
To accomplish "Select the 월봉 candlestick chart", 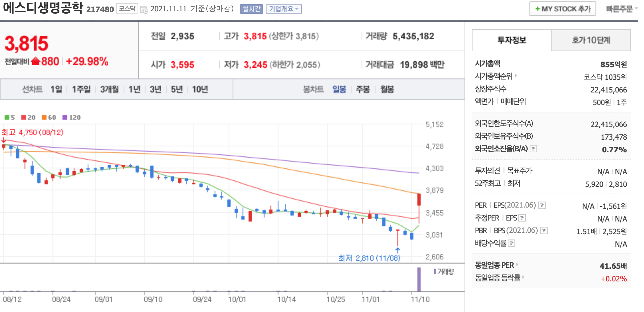I will click(x=387, y=89).
